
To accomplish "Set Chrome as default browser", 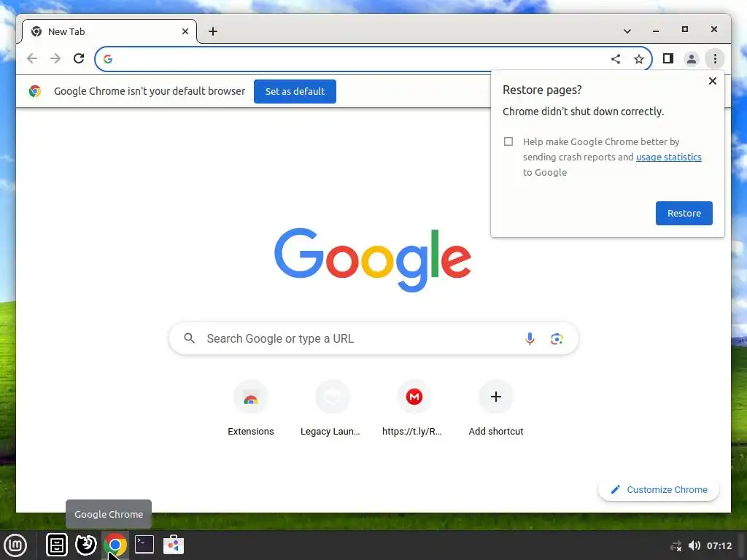I will [x=295, y=91].
